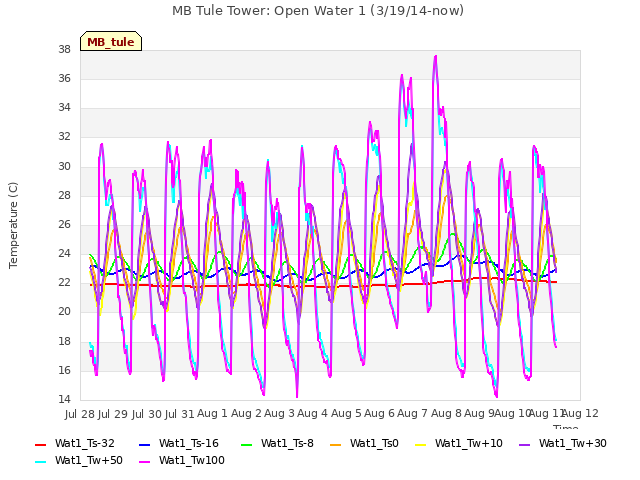Click the 30 y-axis tick label

[x=64, y=166]
